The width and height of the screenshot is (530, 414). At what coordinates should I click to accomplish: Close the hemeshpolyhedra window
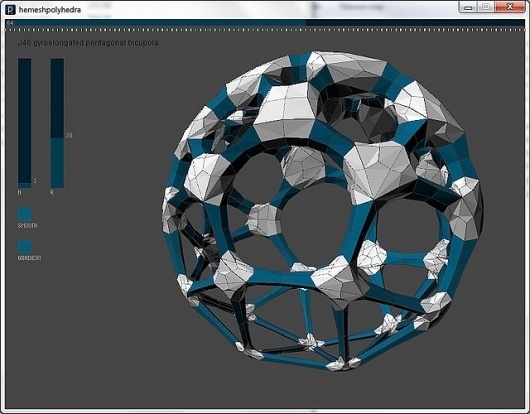(x=510, y=7)
